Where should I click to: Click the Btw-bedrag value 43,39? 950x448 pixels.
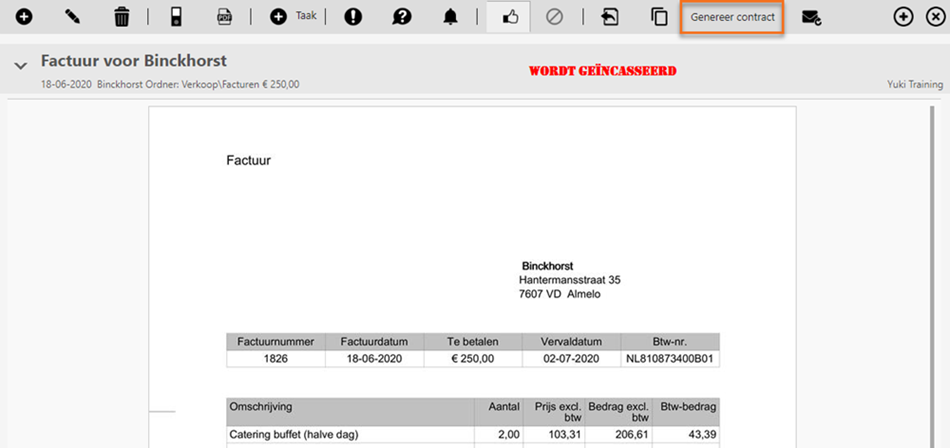[702, 435]
